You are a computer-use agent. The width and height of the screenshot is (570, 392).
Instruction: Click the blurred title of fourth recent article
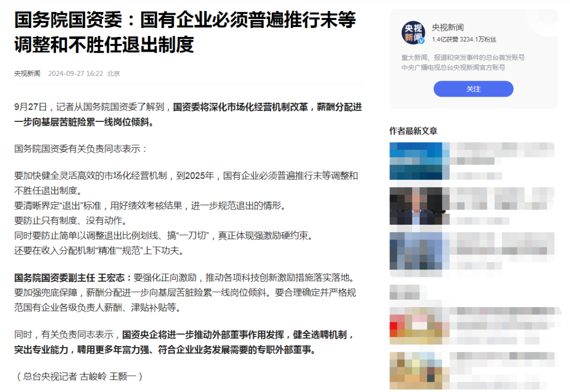pyautogui.click(x=505, y=318)
